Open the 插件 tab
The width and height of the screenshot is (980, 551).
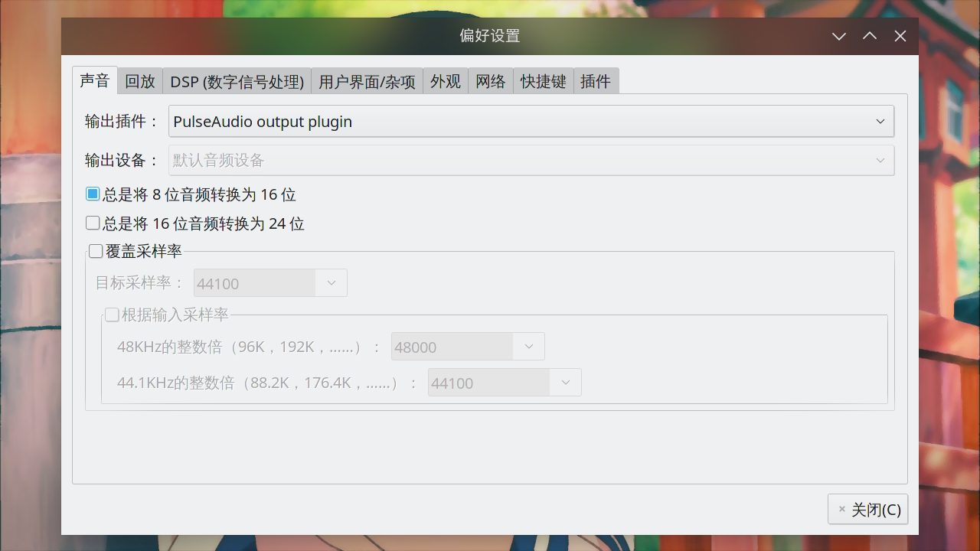596,81
